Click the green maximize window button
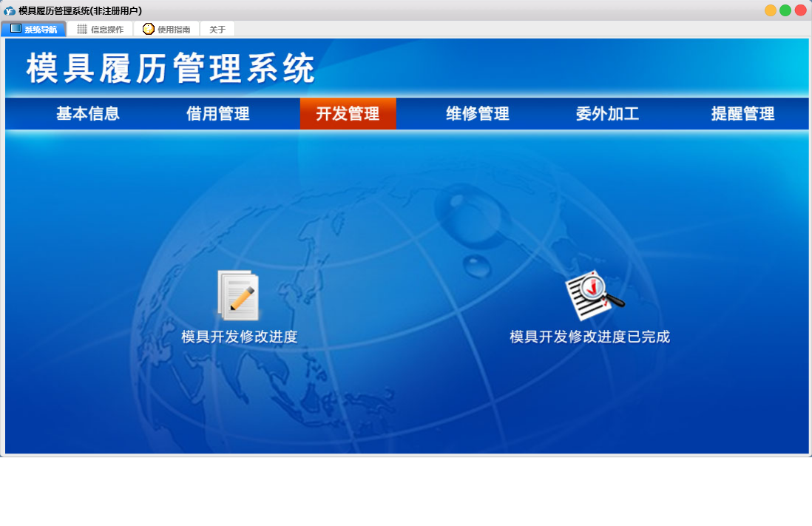The height and width of the screenshot is (526, 812). (785, 10)
